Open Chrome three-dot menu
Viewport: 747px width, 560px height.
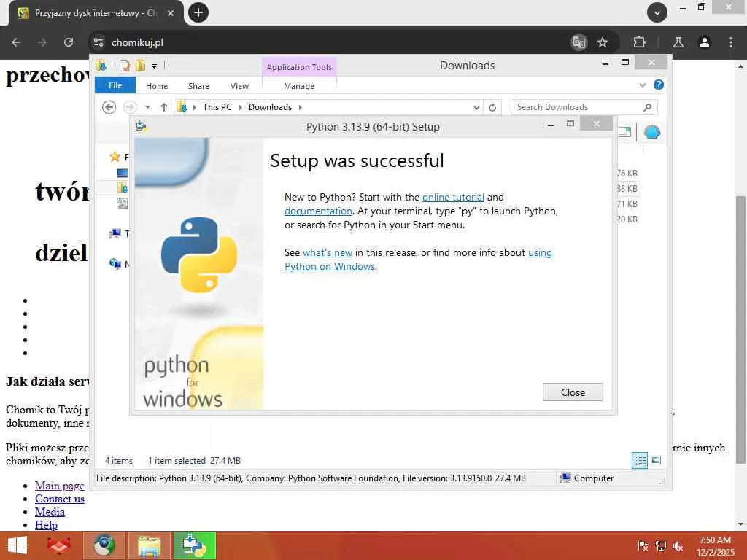[731, 42]
